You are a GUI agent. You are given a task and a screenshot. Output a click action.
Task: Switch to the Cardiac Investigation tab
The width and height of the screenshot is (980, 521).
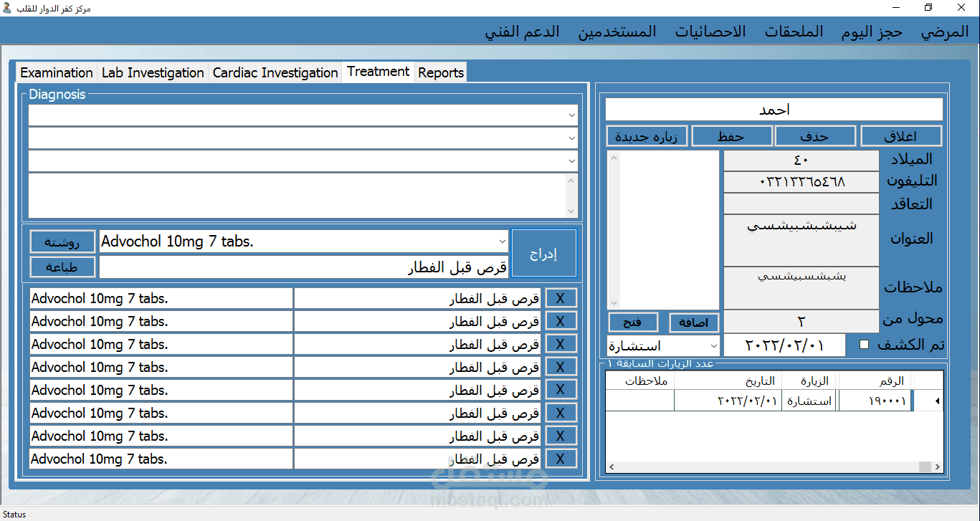275,72
